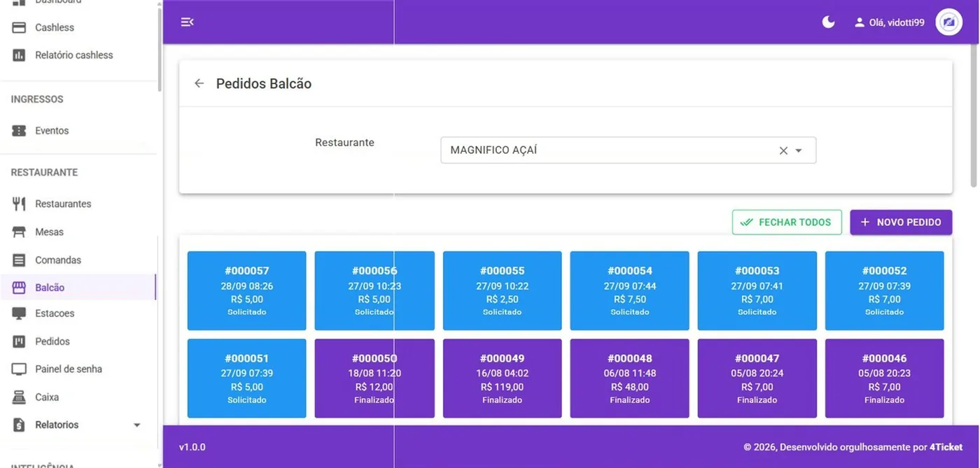This screenshot has height=468, width=980.
Task: Click the Comandas list icon
Action: (20, 260)
